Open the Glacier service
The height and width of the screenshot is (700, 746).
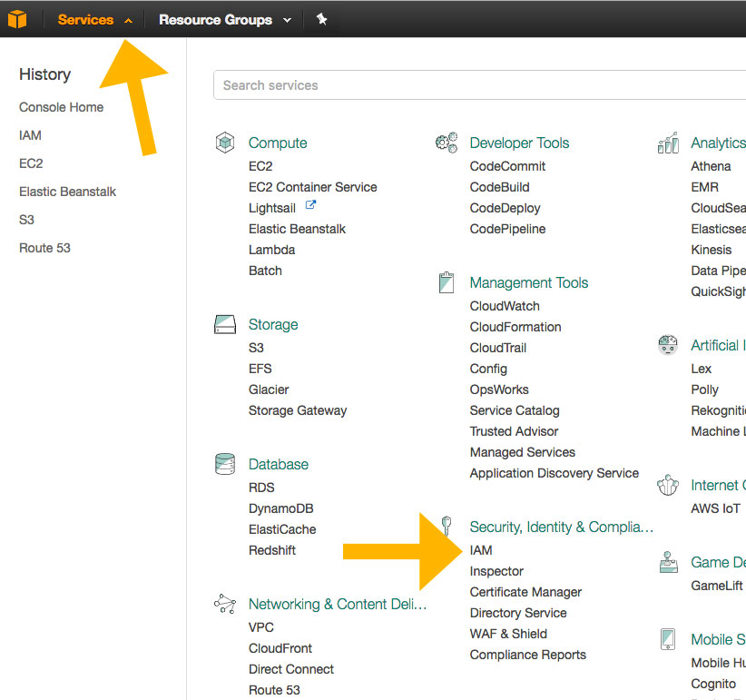269,389
